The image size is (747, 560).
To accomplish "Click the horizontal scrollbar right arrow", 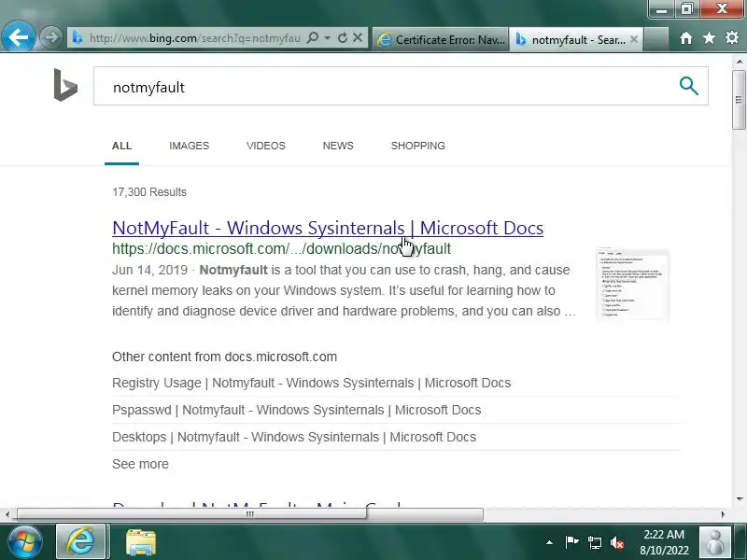I will point(723,514).
